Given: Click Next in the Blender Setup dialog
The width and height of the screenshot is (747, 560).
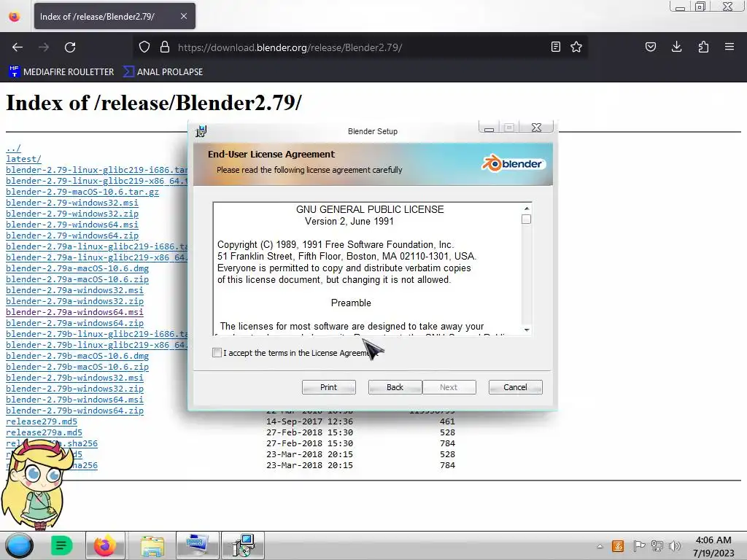Looking at the screenshot, I should [x=449, y=387].
